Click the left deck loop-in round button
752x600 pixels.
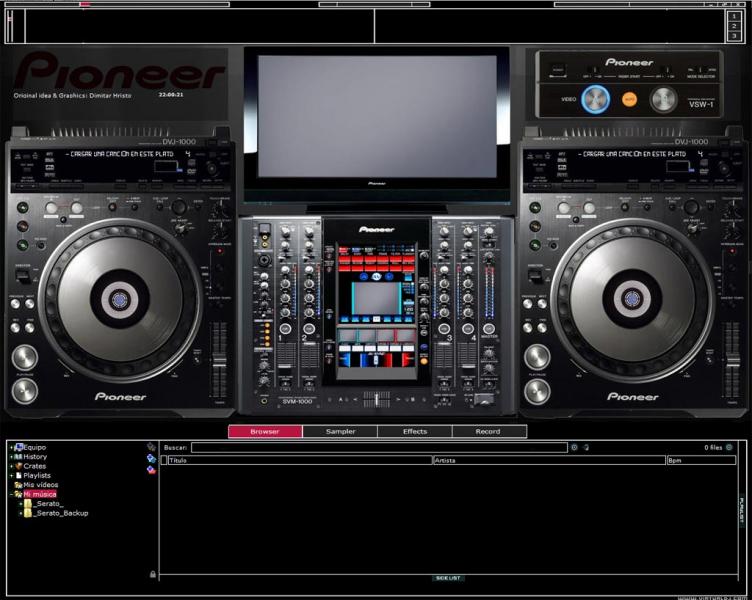(51, 208)
